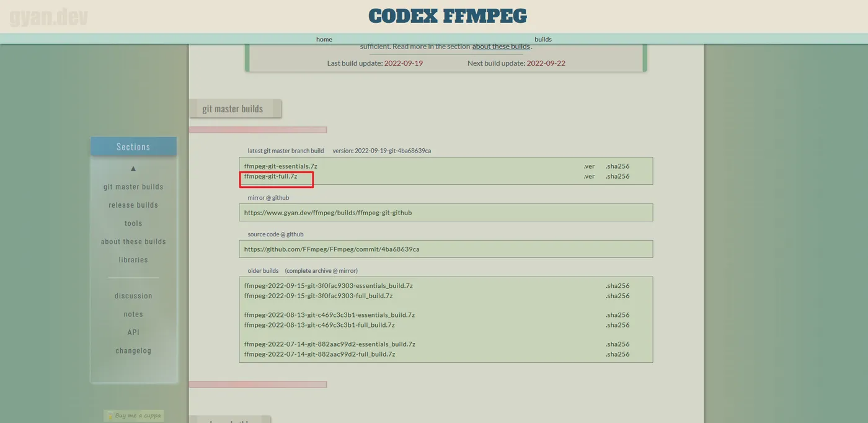Open .ver link for ffmpeg-git-full.7z

(x=589, y=176)
